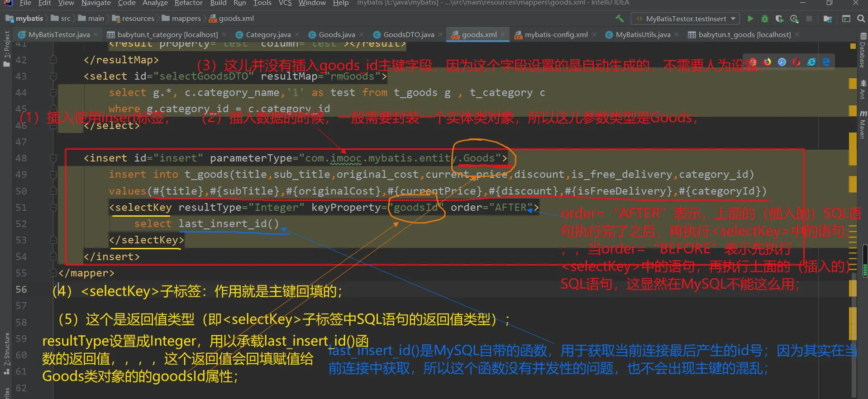The image size is (868, 399).
Task: Open Project Structure dialog icon
Action: pyautogui.click(x=828, y=19)
